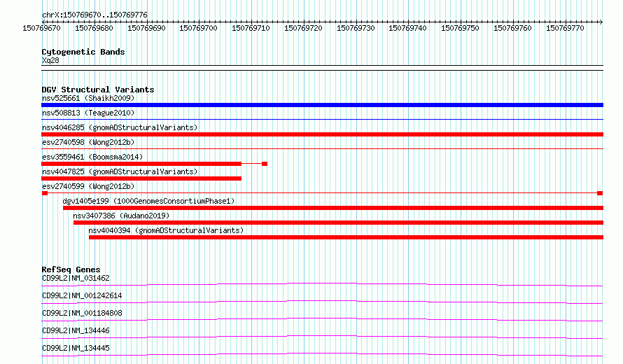Click the red nsv3407386 variant bar
Screen dimensions: 623x364
click(x=339, y=223)
